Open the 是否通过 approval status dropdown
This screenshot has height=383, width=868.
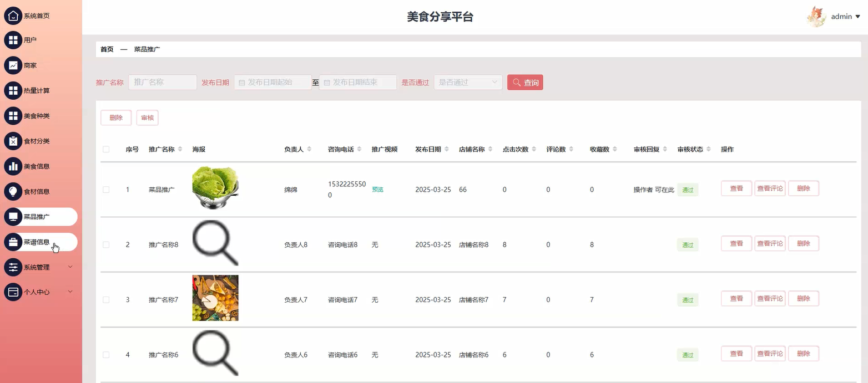point(468,82)
